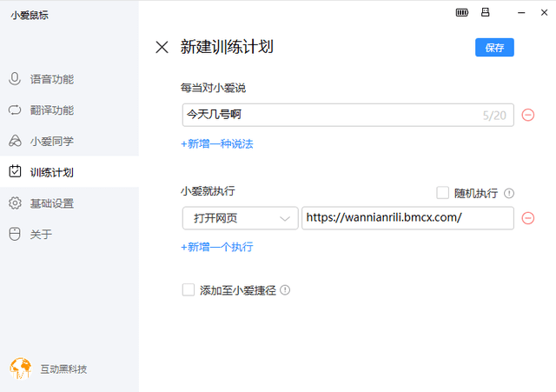This screenshot has height=392, width=556.
Task: Click the 小爱同学 logo icon
Action: (x=15, y=141)
